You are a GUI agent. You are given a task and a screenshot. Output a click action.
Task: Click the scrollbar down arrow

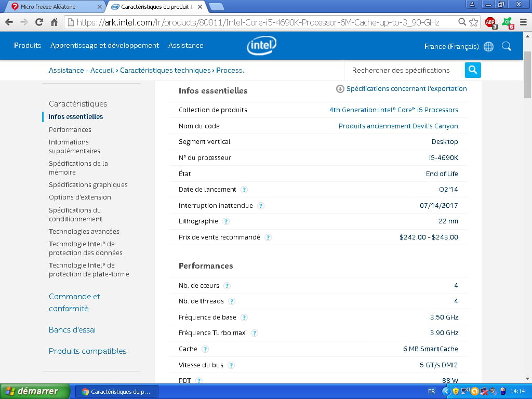[x=527, y=379]
